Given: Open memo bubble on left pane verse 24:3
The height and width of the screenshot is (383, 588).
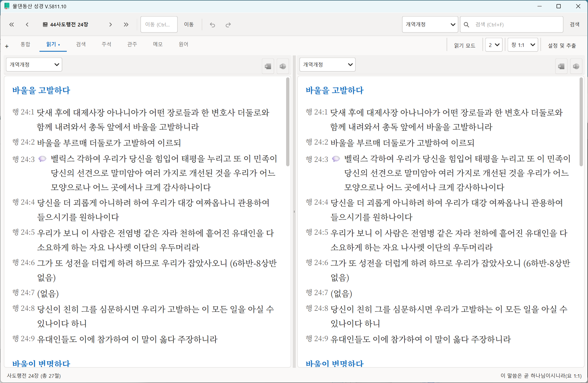Looking at the screenshot, I should pos(42,159).
